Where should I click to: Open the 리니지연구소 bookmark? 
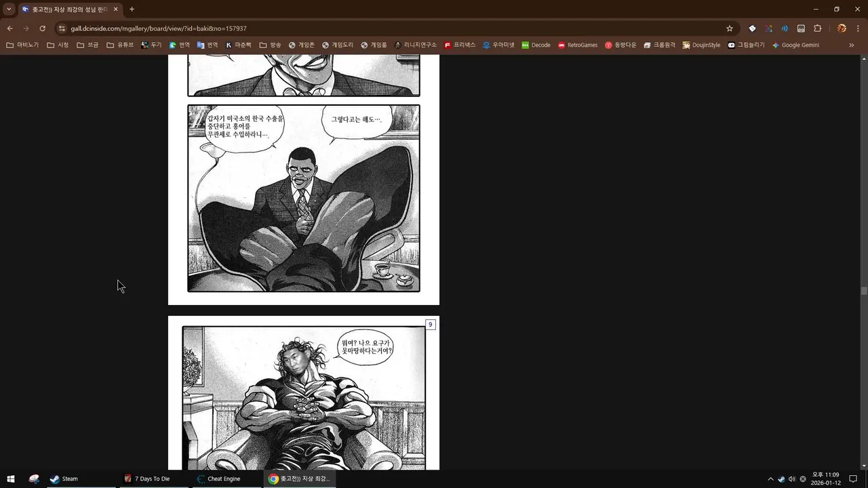tap(416, 45)
